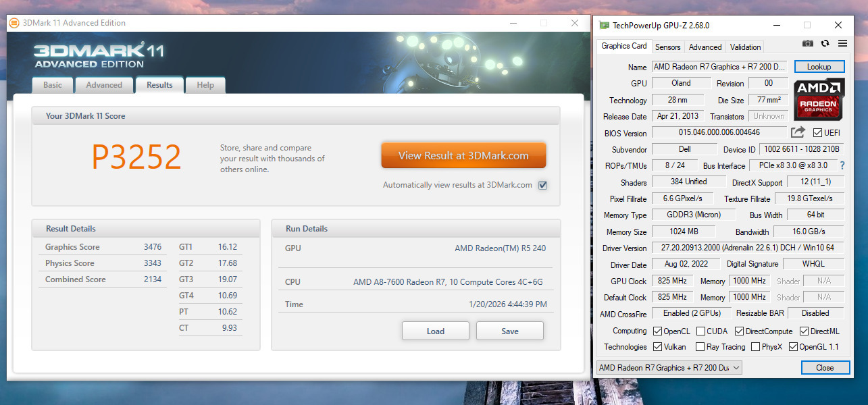Click the Close button in GPU-Z
868x405 pixels.
[825, 368]
